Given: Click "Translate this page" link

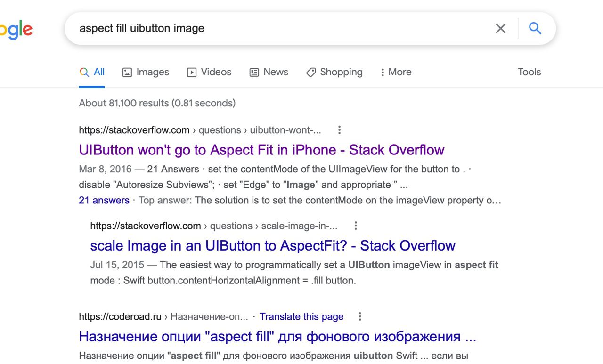Looking at the screenshot, I should point(301,316).
